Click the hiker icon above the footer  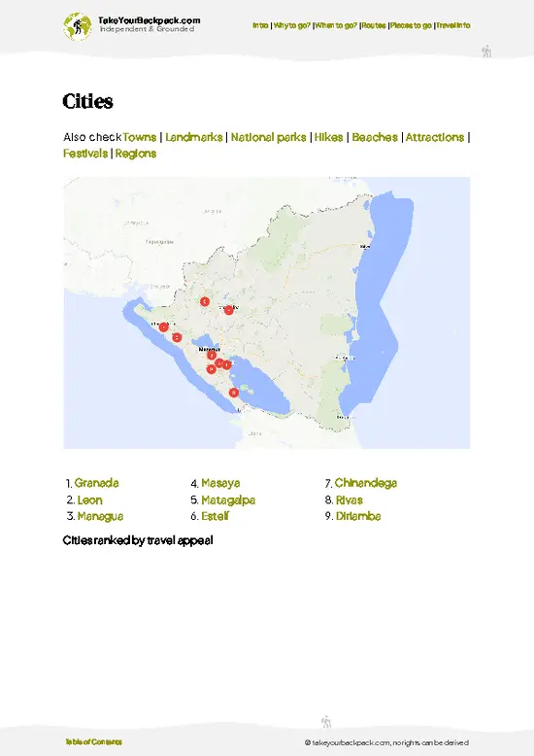tap(326, 722)
